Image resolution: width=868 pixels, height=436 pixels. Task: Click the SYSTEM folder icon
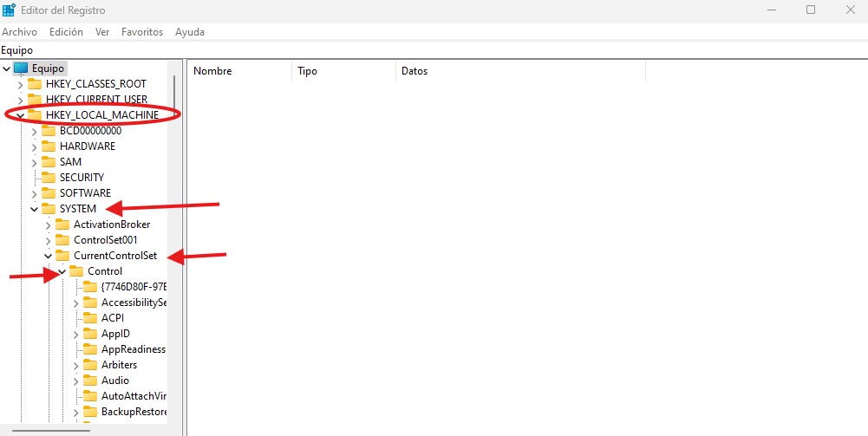49,209
